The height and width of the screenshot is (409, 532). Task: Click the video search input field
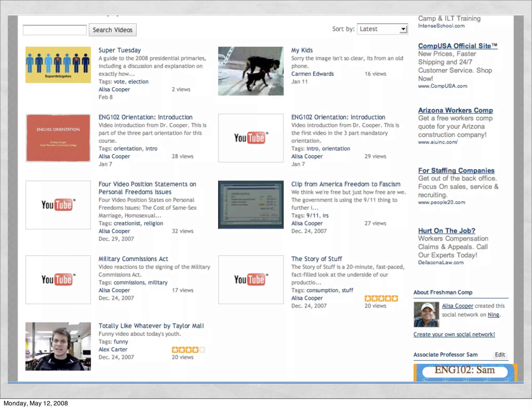[55, 30]
